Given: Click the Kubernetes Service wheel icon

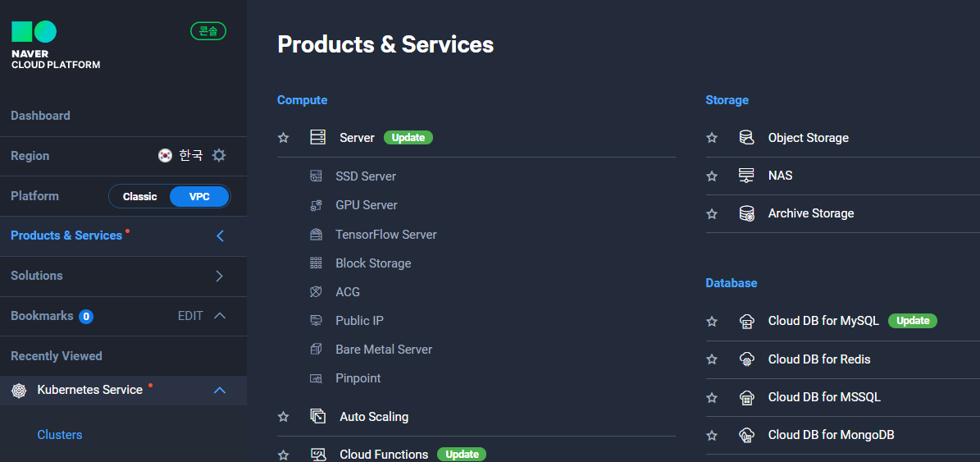Looking at the screenshot, I should 20,390.
